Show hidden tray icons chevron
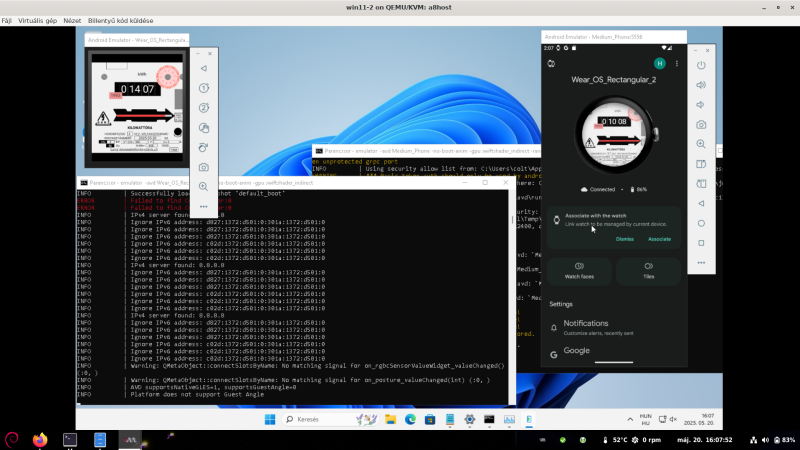The image size is (800, 450). [x=630, y=419]
